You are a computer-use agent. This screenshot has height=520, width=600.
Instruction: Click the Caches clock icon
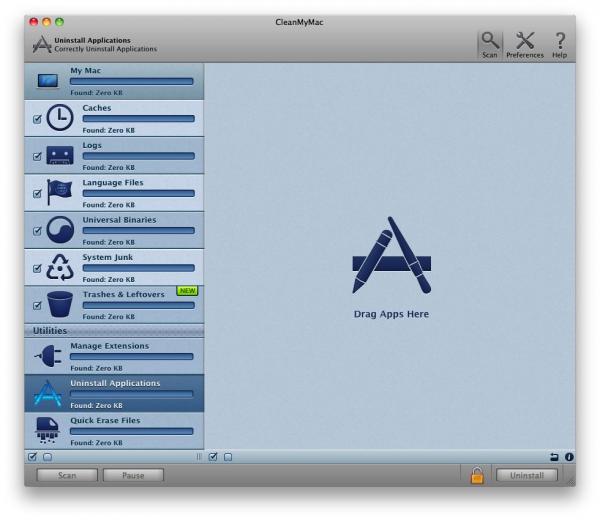(60, 117)
